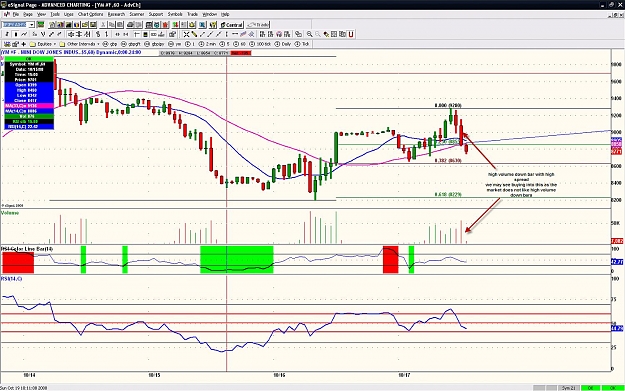Screen dimensions: 625x391
Task: Click the status bar date and time text
Action: point(24,388)
